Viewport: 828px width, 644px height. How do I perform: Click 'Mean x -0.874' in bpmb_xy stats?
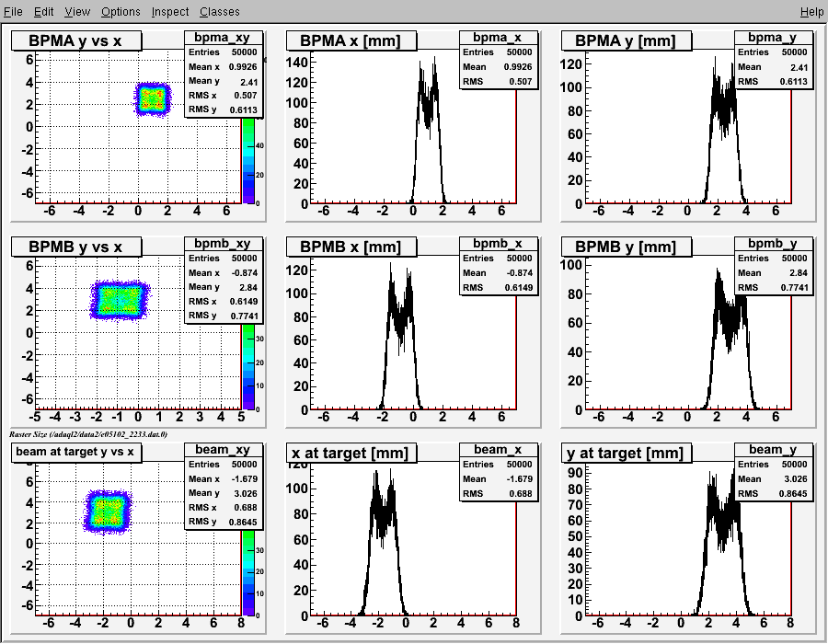tap(223, 273)
